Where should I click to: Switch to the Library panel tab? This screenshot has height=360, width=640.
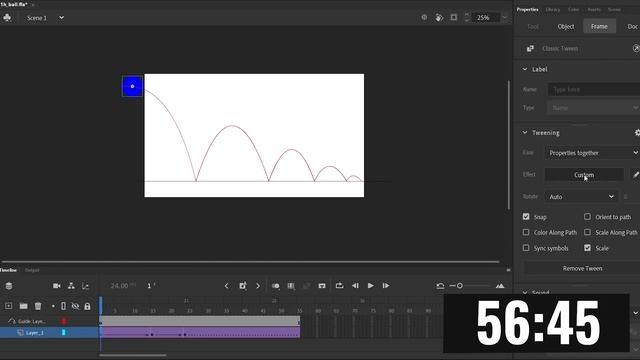553,9
